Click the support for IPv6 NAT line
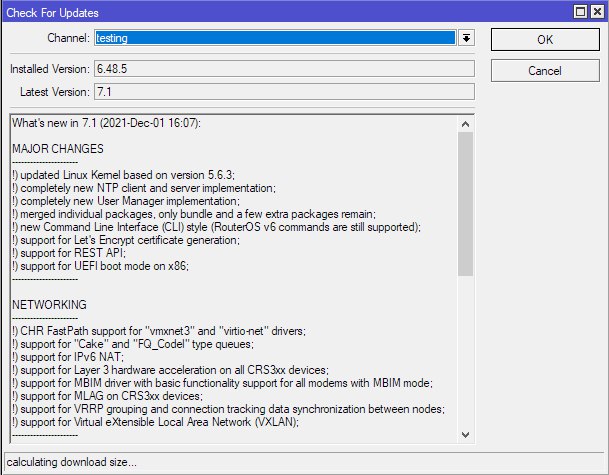 click(68, 357)
